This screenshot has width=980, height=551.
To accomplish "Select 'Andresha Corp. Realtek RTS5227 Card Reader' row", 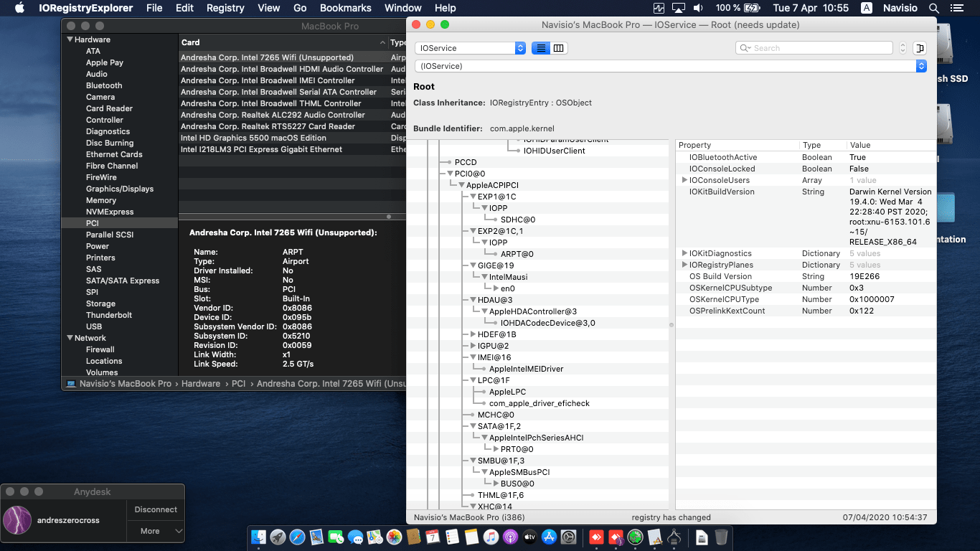I will click(292, 126).
